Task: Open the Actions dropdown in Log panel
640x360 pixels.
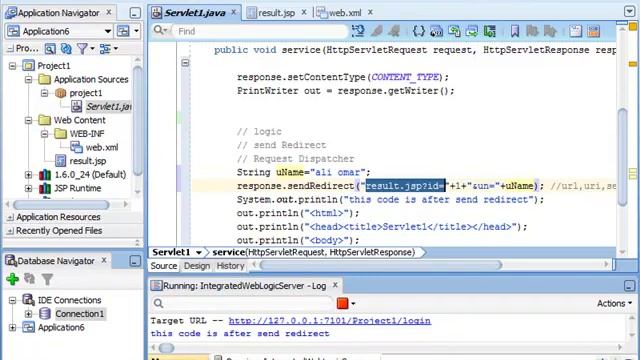Action: tap(614, 303)
